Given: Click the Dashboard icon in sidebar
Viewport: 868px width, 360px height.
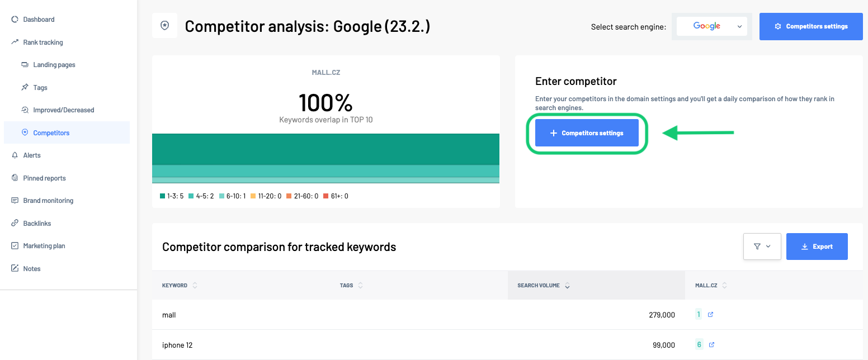Looking at the screenshot, I should [15, 20].
